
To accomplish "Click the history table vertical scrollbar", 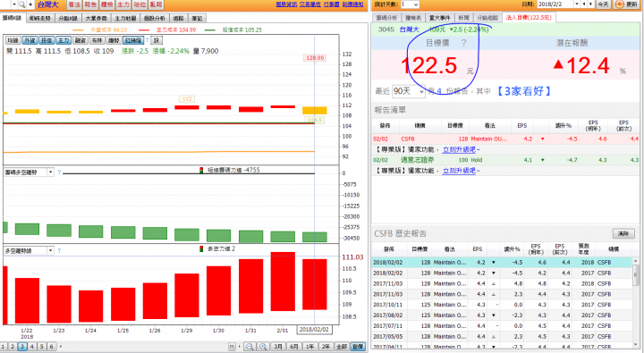I will (x=636, y=303).
